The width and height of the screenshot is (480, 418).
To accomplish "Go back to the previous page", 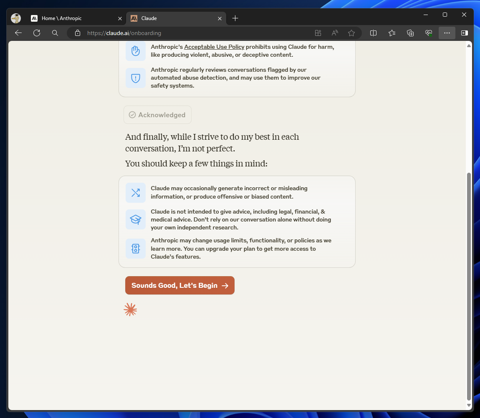I will click(18, 33).
